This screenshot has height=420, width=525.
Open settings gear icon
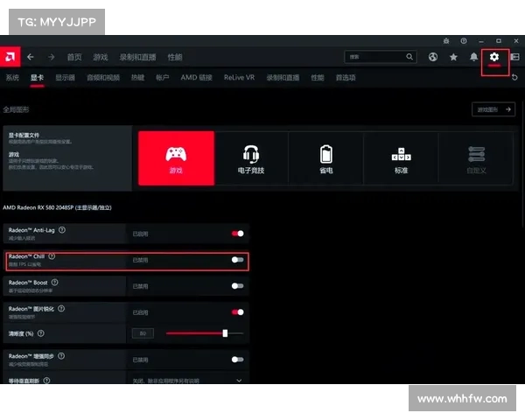[494, 57]
